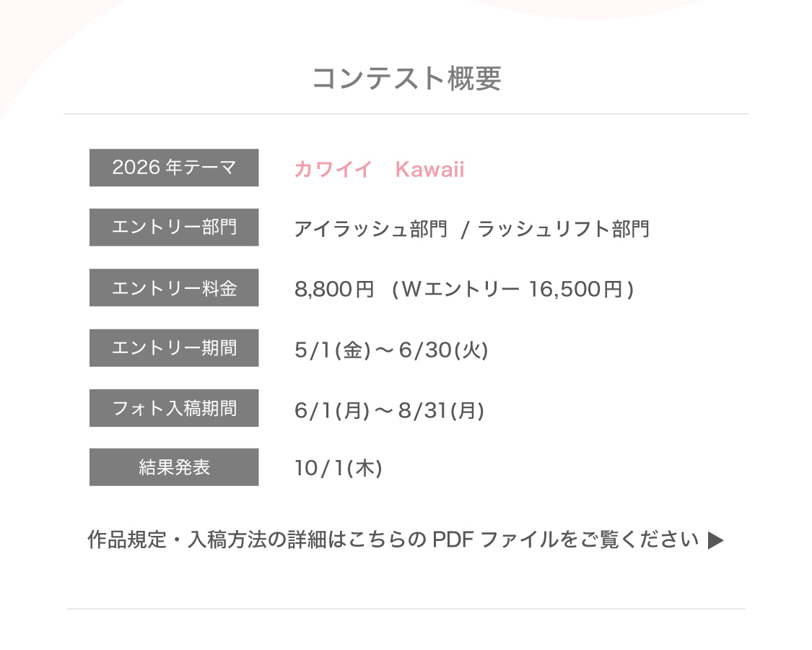Select the エントリー期間 label box
812x650 pixels.
tap(174, 348)
